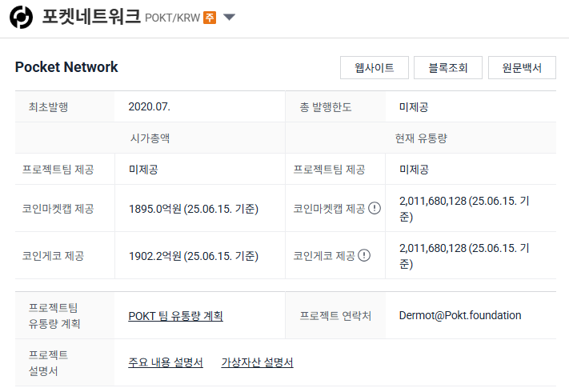Click the 코인마켓캡 제공 label under 시가총액
This screenshot has width=569, height=392.
tap(58, 209)
